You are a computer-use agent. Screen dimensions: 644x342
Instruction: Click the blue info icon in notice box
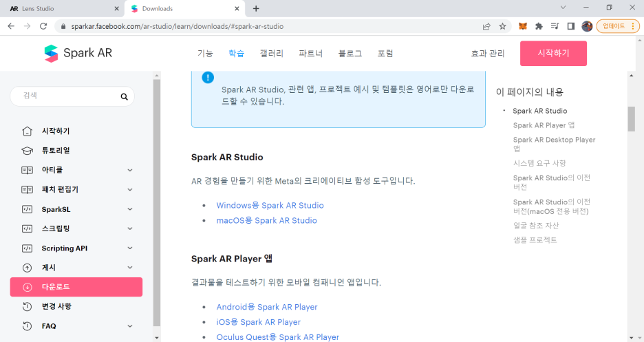click(208, 77)
